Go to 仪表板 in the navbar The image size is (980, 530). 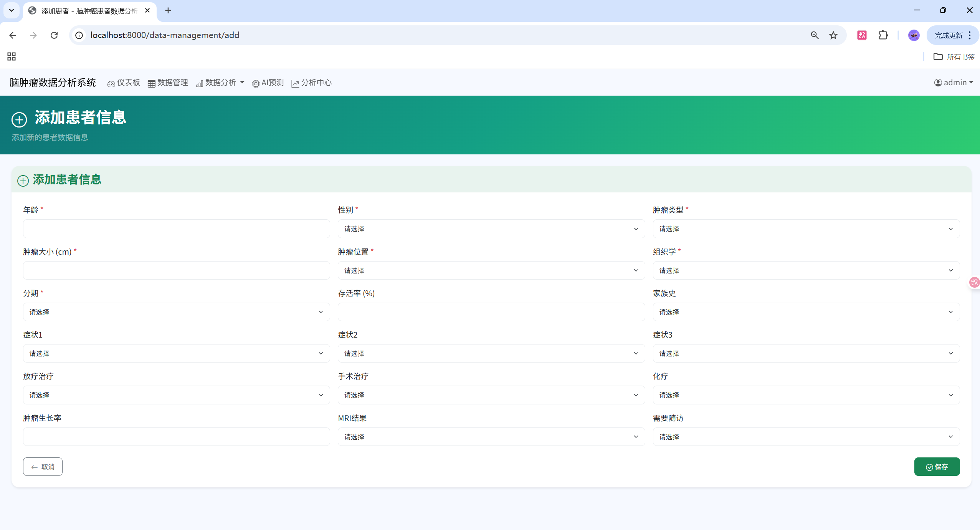pos(124,83)
